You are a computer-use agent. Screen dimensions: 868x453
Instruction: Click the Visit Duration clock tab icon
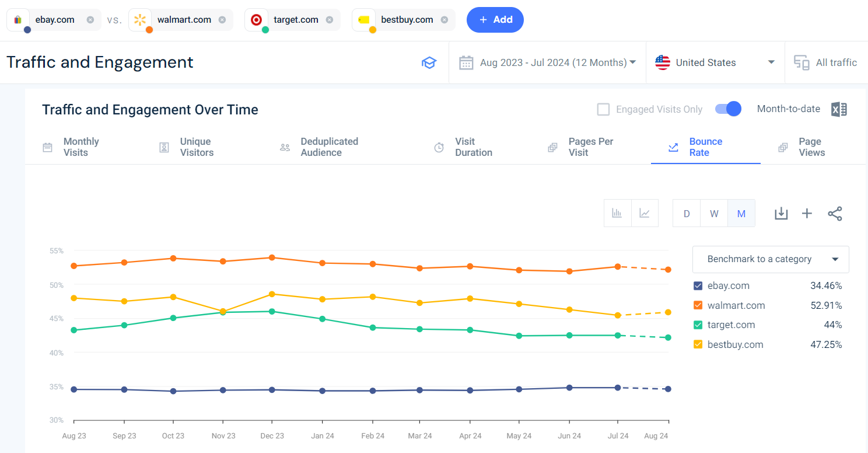(x=439, y=148)
